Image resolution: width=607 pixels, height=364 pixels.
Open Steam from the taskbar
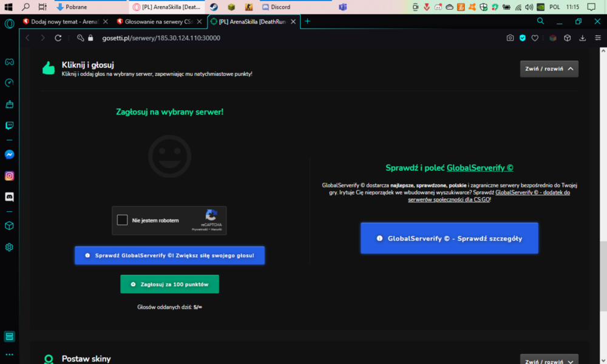(214, 7)
